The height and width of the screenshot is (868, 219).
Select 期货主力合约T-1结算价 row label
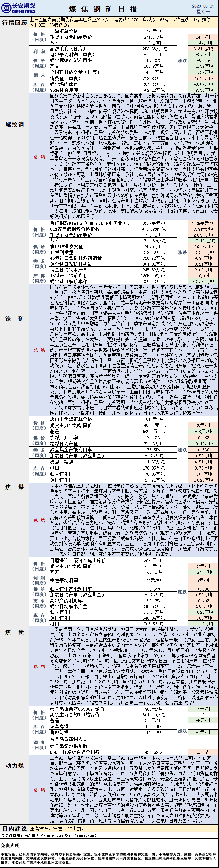[x=75, y=714]
